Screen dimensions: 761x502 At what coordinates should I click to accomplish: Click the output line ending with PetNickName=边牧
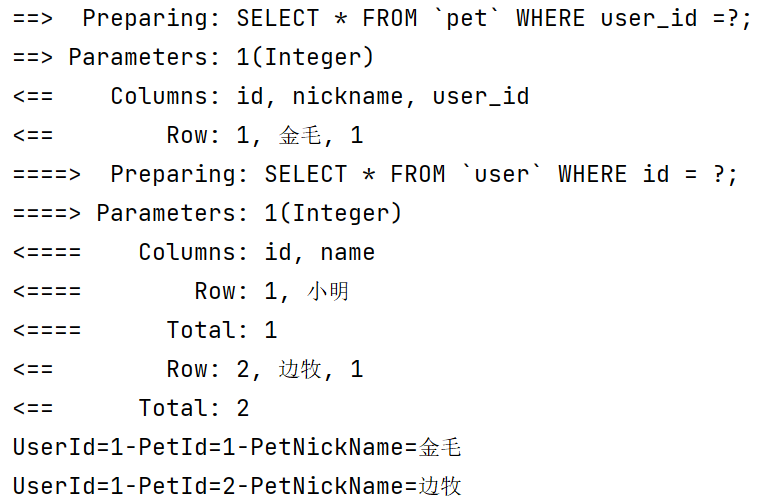tap(237, 486)
